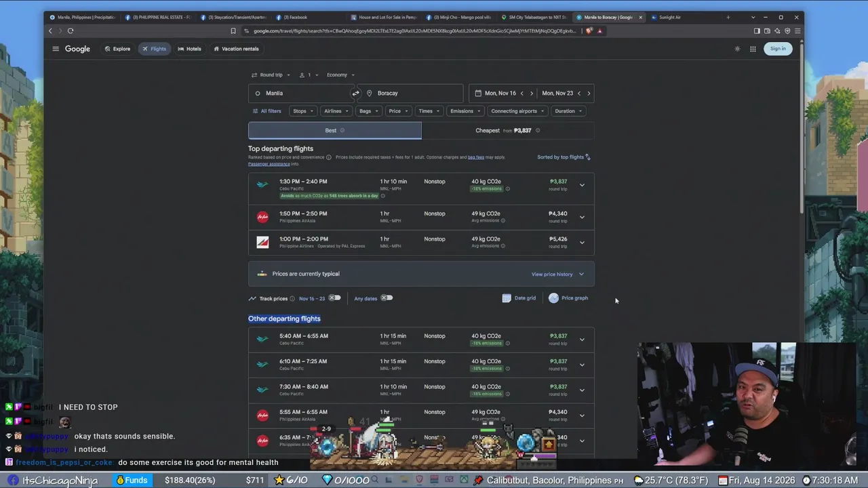Open the Price filter dropdown
The height and width of the screenshot is (488, 868).
[x=398, y=111]
